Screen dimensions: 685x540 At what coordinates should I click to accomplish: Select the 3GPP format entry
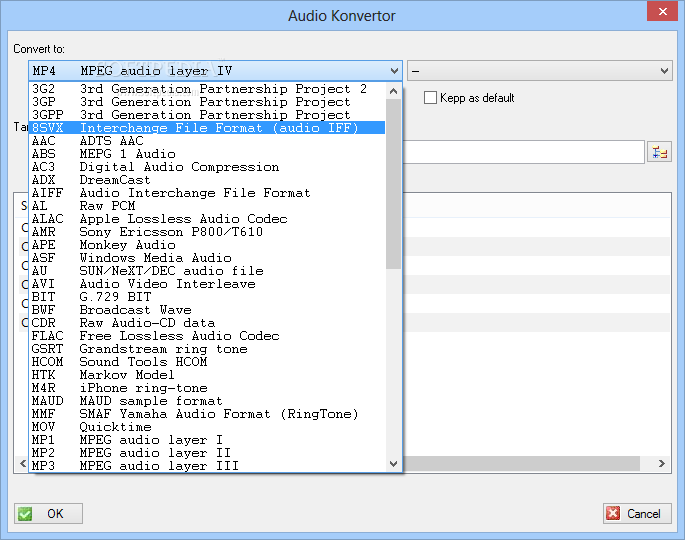(207, 115)
